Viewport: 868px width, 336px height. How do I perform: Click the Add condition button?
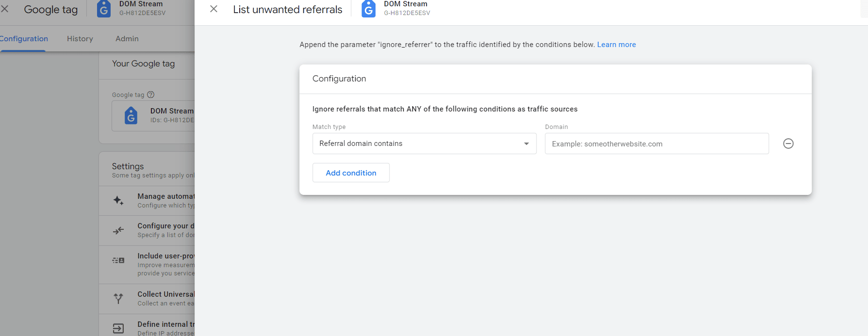pos(351,173)
